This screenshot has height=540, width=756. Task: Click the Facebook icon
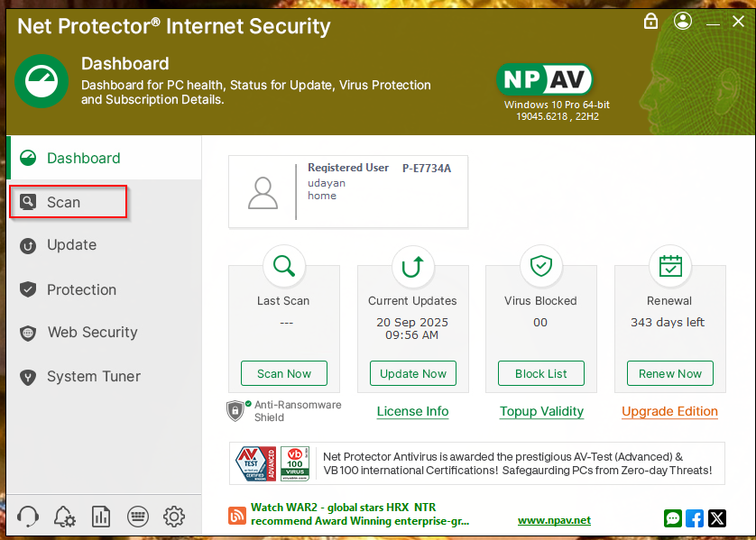tap(695, 518)
